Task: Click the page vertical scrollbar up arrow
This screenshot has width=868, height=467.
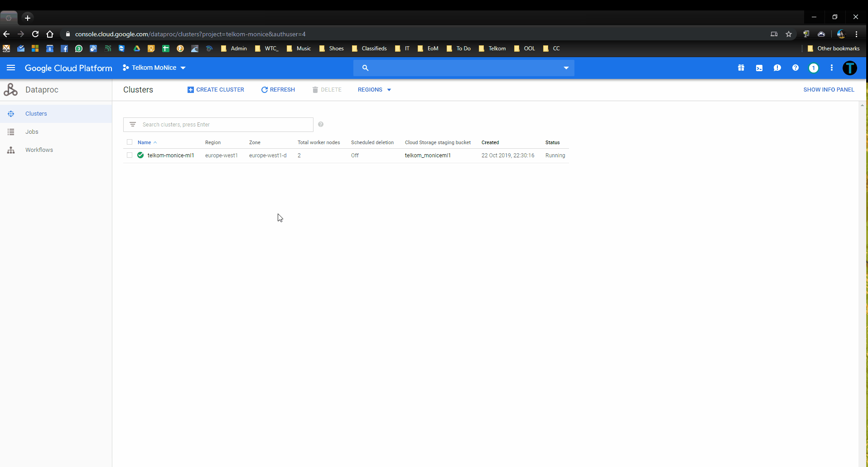Action: tap(862, 105)
